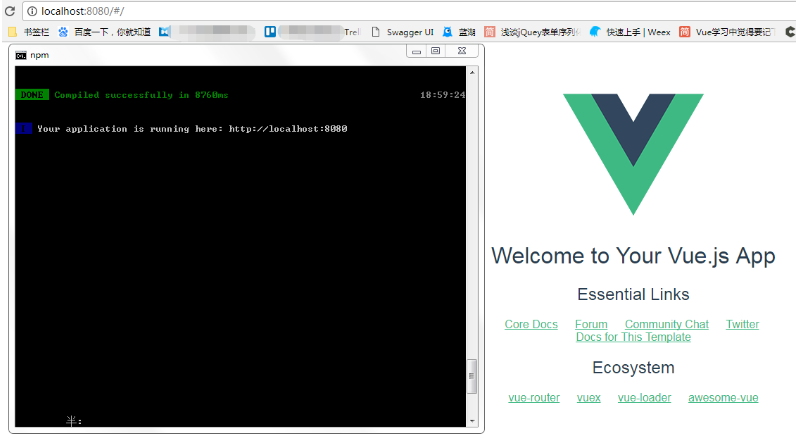
Task: Click the 蓝湖 bookmark icon
Action: click(x=448, y=32)
